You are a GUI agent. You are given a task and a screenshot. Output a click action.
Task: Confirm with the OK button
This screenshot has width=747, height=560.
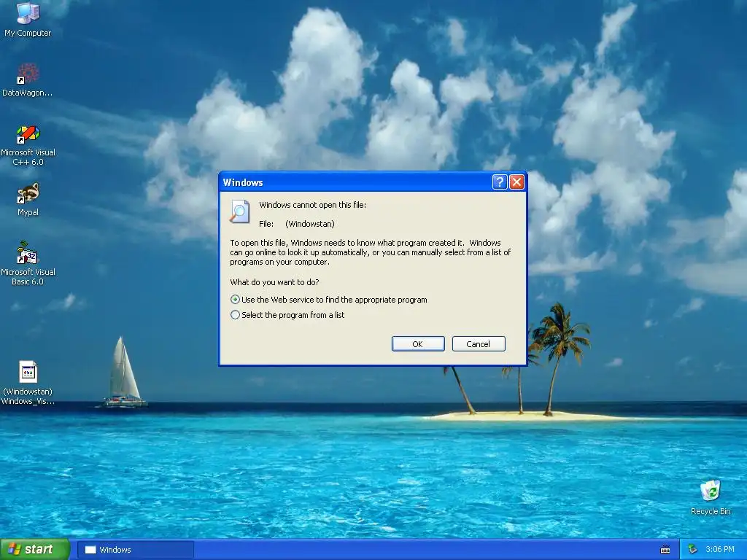point(418,344)
